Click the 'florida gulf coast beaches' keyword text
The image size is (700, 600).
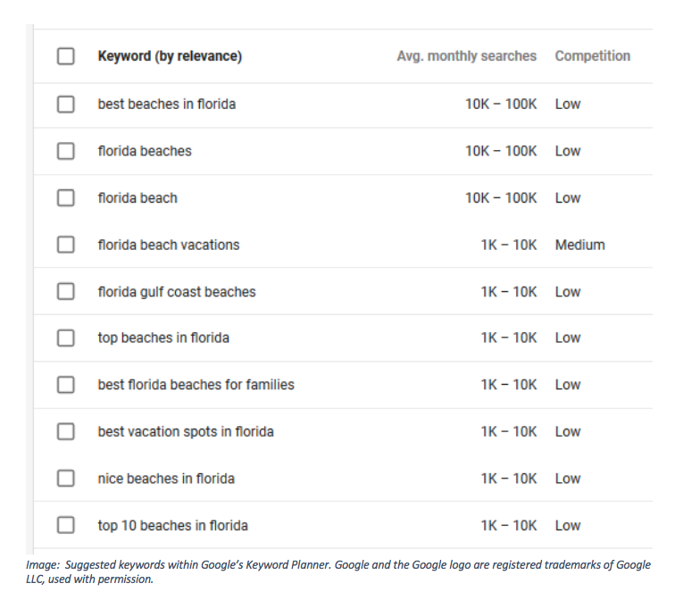(176, 292)
